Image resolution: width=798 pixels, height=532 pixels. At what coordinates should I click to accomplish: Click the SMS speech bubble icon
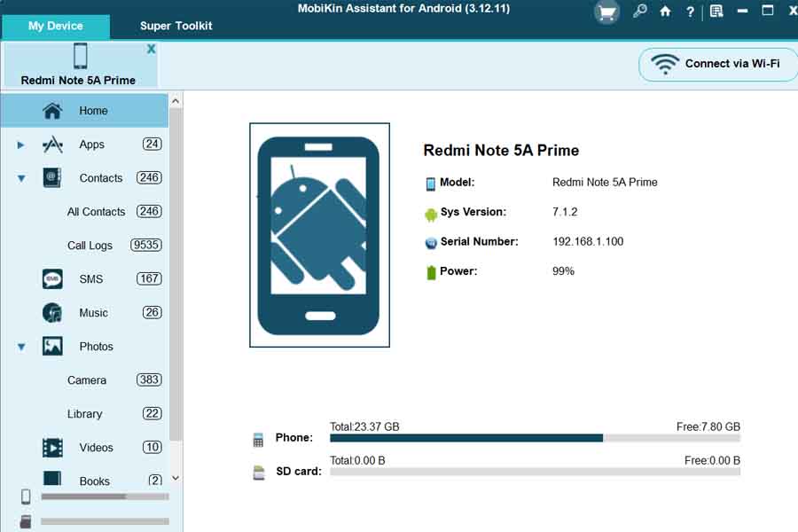click(52, 279)
